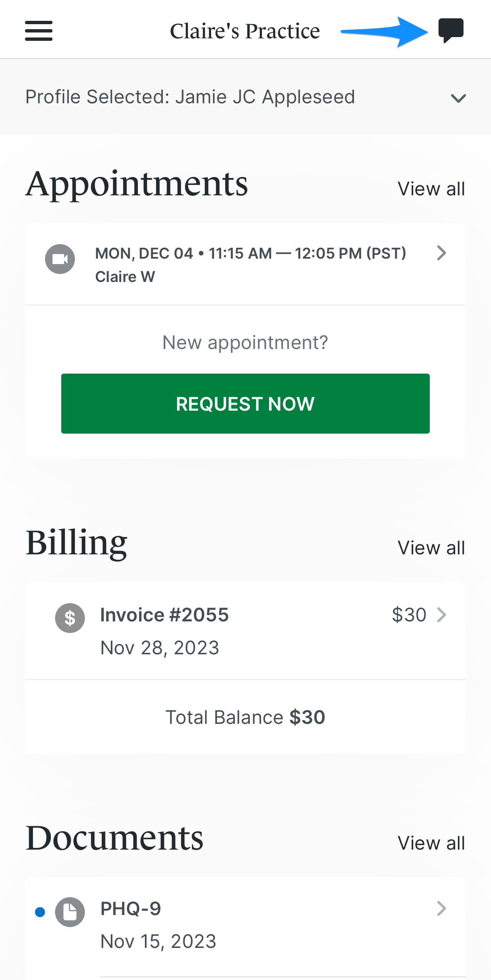Click the Claire's Practice title

(x=245, y=30)
